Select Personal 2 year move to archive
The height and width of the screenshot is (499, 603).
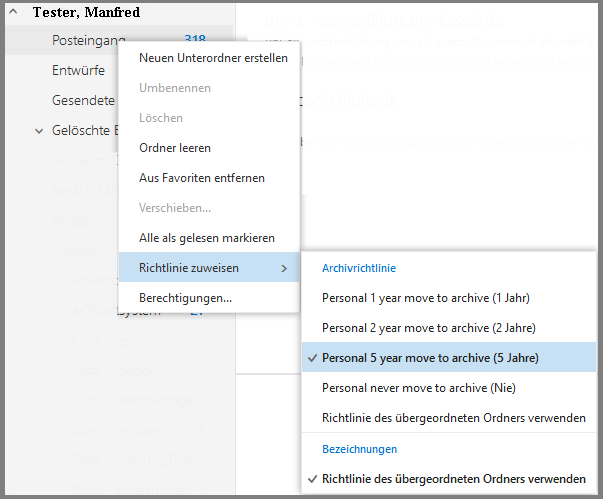428,328
